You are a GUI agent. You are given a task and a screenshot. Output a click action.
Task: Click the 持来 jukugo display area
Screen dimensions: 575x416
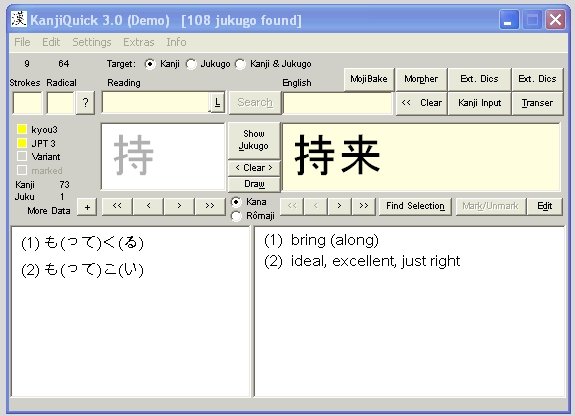pyautogui.click(x=421, y=157)
